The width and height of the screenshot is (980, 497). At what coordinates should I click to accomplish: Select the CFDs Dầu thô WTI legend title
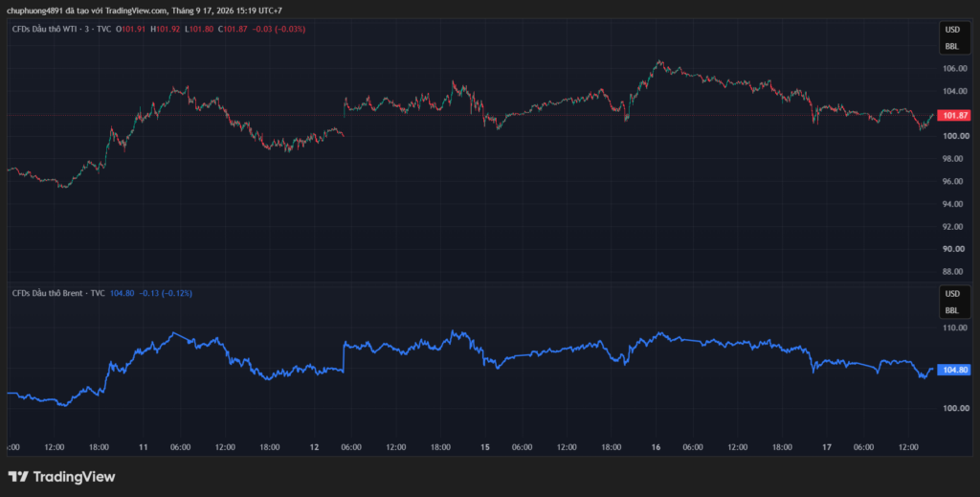(x=61, y=29)
